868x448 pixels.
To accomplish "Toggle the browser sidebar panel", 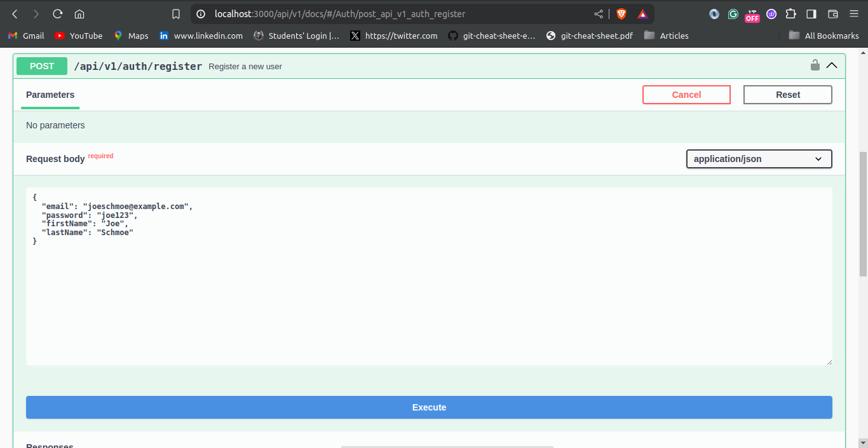I will [811, 13].
